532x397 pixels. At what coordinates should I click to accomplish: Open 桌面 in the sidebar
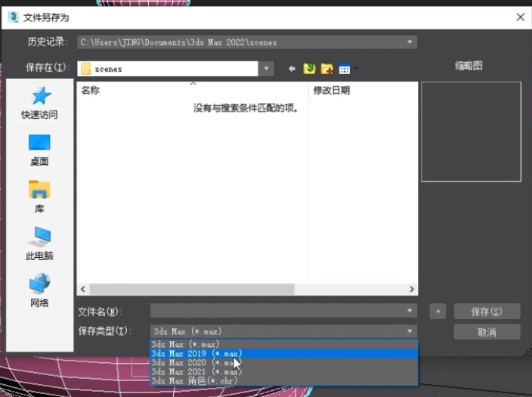click(39, 150)
